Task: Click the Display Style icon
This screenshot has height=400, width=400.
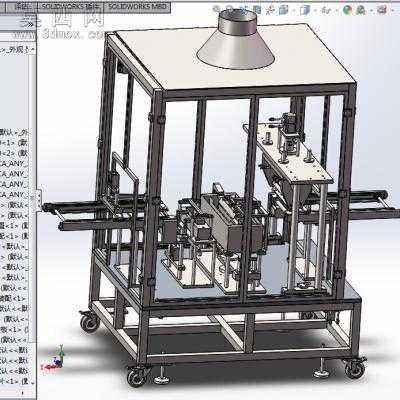Action: pyautogui.click(x=305, y=10)
